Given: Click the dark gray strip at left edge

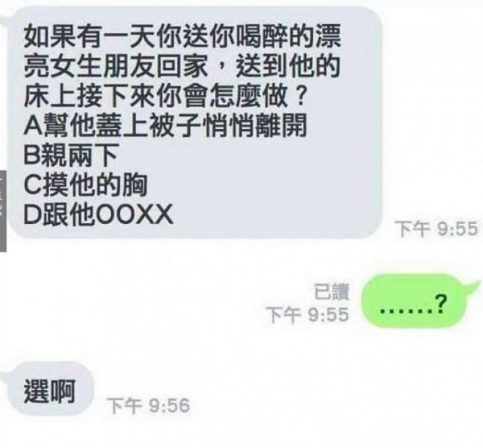Looking at the screenshot, I should (x=3, y=211).
